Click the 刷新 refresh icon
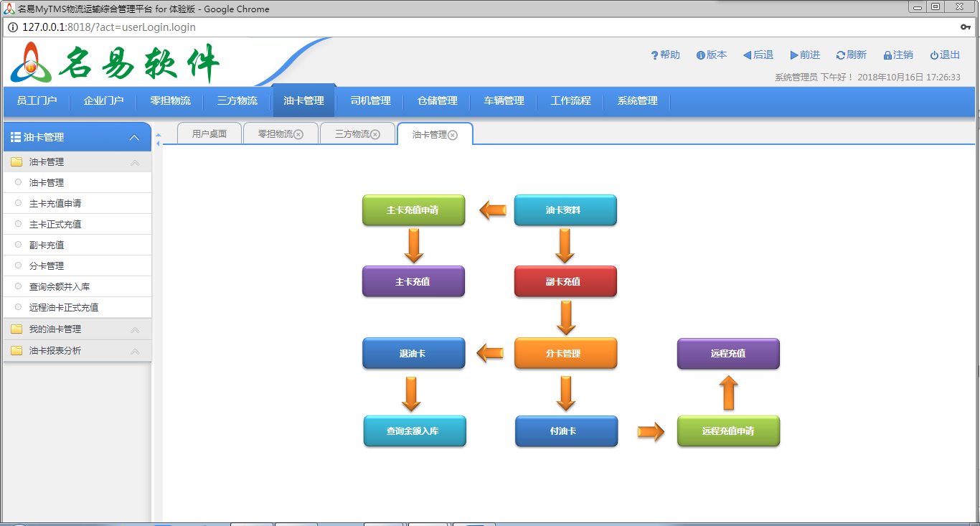 tap(841, 55)
